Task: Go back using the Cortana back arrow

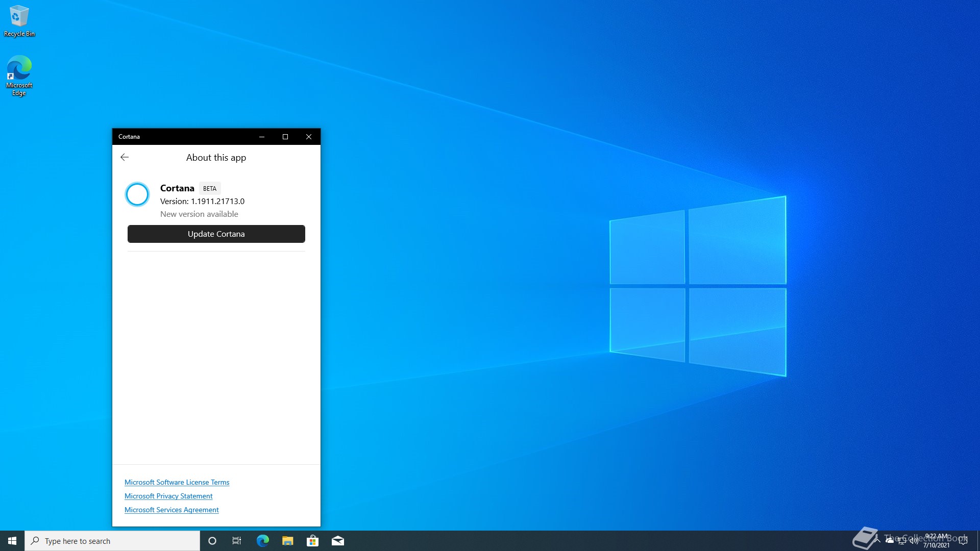Action: (125, 157)
